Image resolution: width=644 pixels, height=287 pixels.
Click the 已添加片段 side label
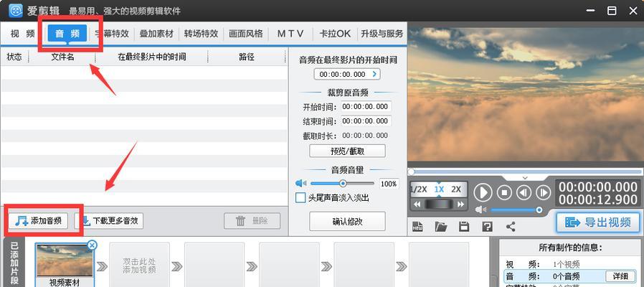(14, 263)
